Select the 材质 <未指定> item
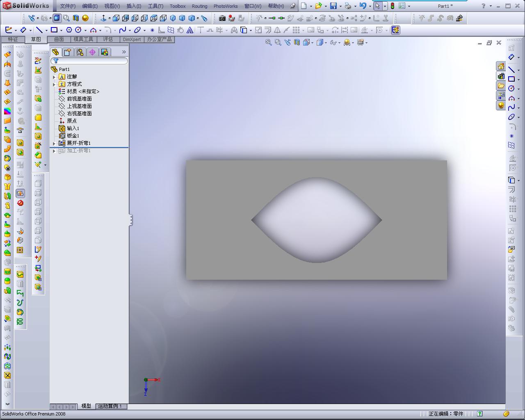This screenshot has width=525, height=420. (x=83, y=91)
